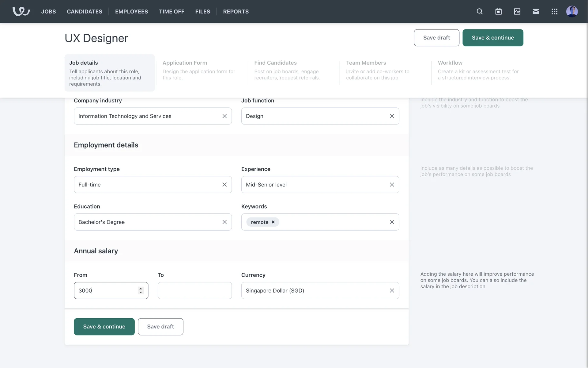Clear the Currency field value
This screenshot has width=588, height=368.
click(x=392, y=290)
